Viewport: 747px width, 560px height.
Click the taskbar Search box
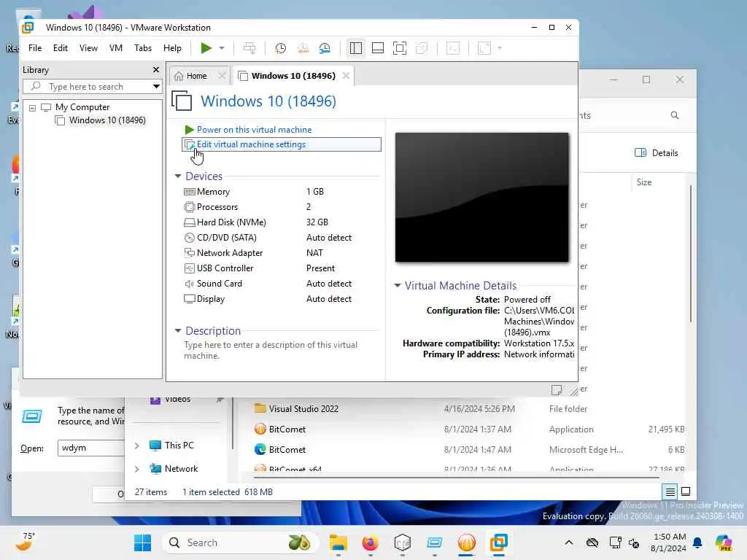pos(241,542)
